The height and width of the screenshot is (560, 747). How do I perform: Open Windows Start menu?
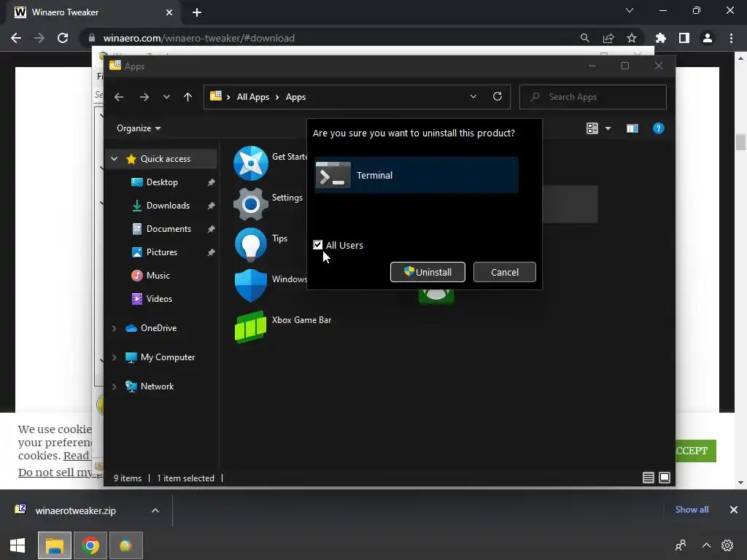(x=18, y=545)
